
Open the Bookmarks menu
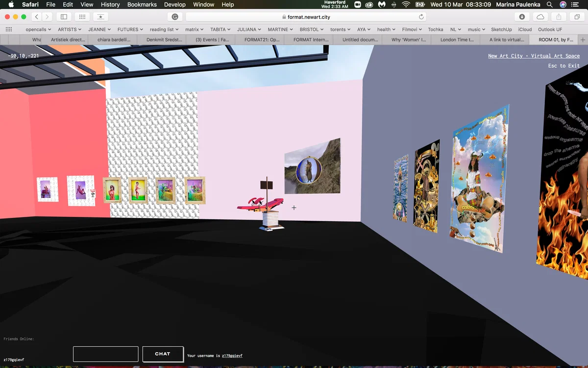pyautogui.click(x=142, y=4)
